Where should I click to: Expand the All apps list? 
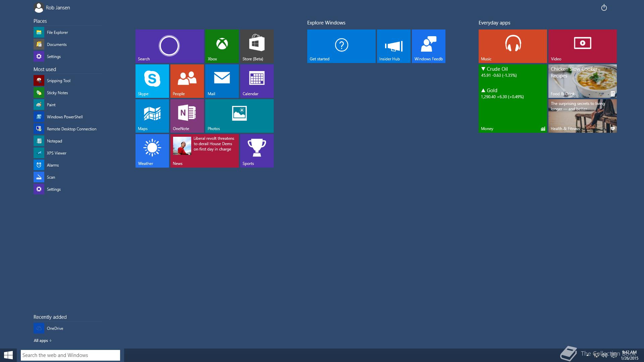click(43, 340)
